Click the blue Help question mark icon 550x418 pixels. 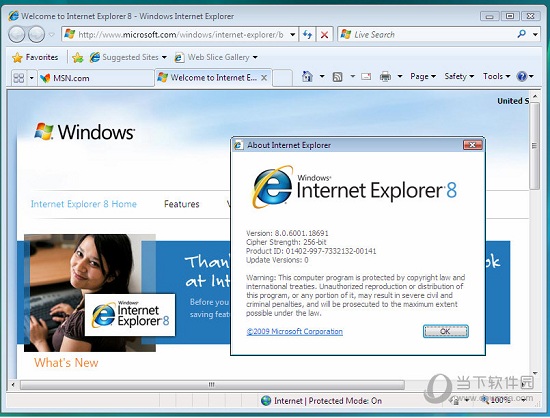(x=522, y=76)
